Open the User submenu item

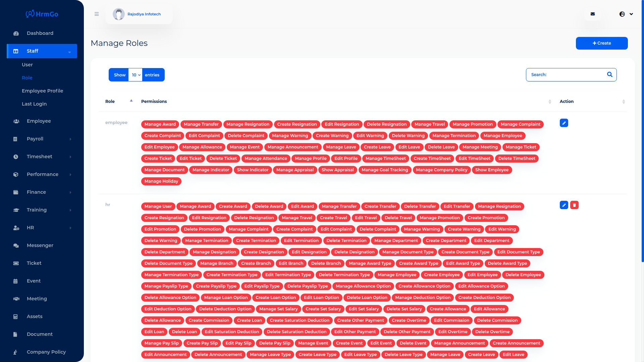point(27,65)
